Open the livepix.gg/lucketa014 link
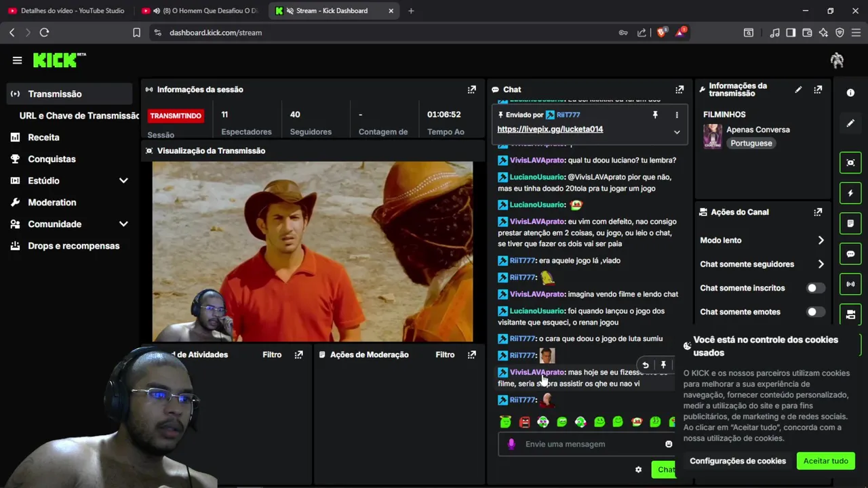Screen dimensions: 868x488 [550, 129]
